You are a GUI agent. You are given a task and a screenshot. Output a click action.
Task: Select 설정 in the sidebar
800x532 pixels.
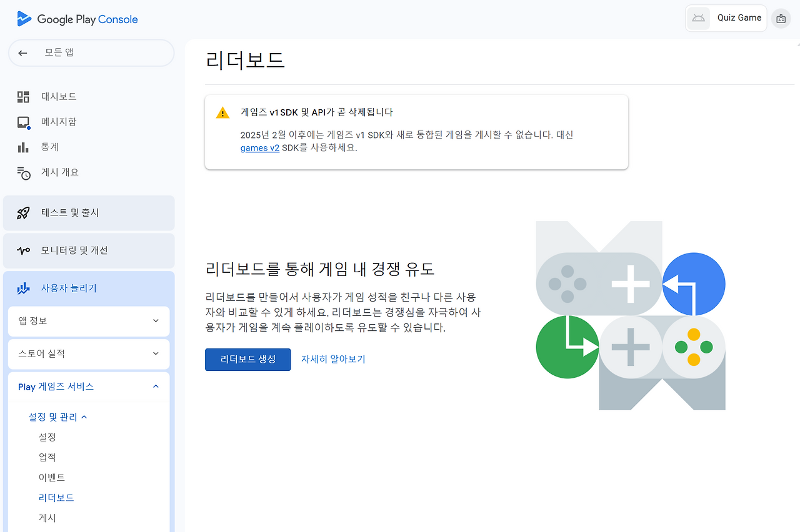coord(47,437)
